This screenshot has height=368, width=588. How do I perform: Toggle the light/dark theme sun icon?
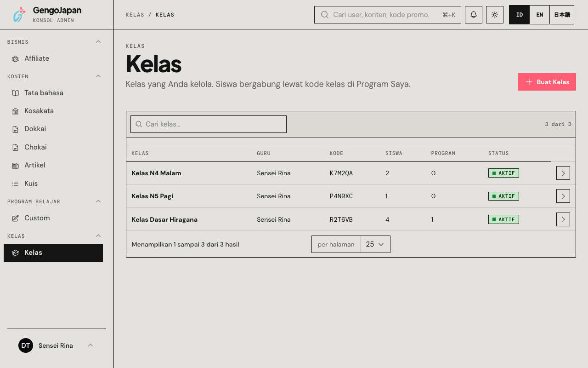coord(495,15)
